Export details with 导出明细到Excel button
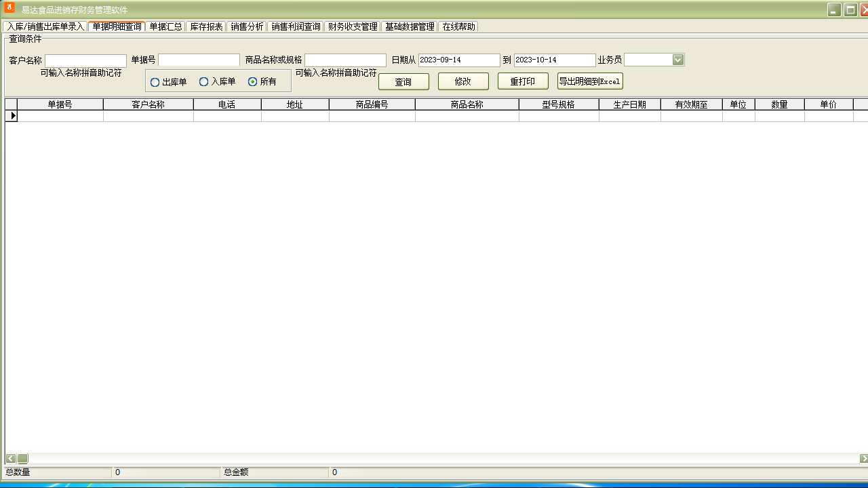Viewport: 868px width, 488px height. point(590,81)
